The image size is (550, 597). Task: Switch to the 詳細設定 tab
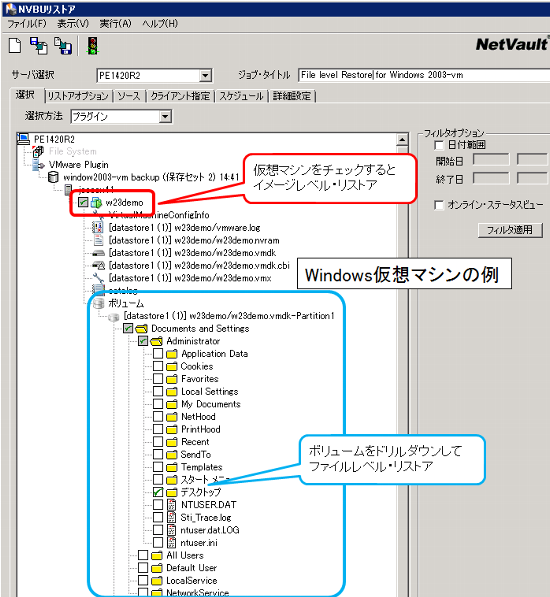click(x=292, y=96)
